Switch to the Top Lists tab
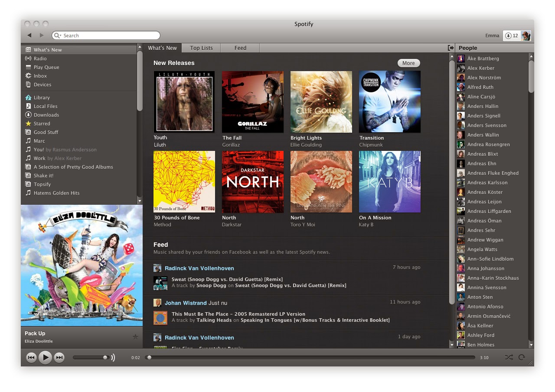 [x=201, y=48]
